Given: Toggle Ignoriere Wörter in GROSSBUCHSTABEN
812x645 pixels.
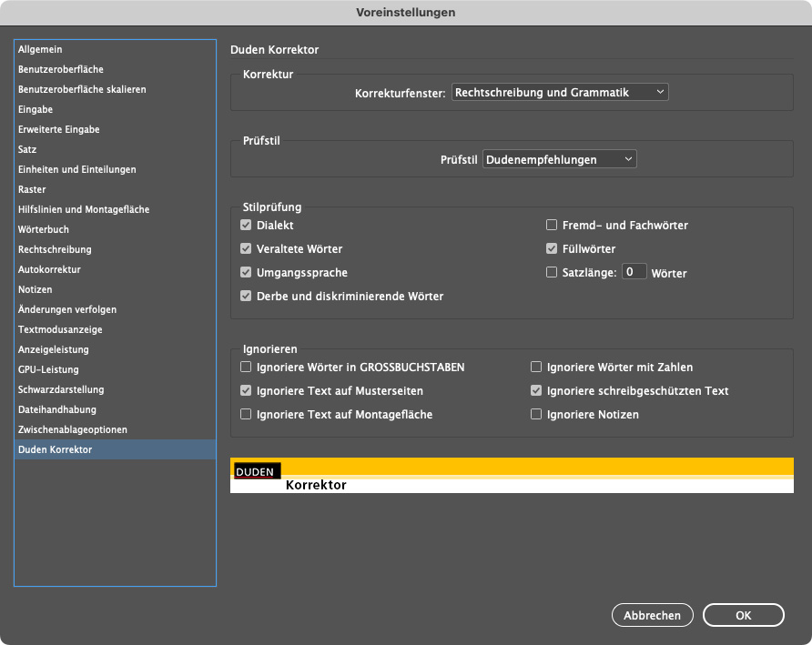Looking at the screenshot, I should click(246, 368).
